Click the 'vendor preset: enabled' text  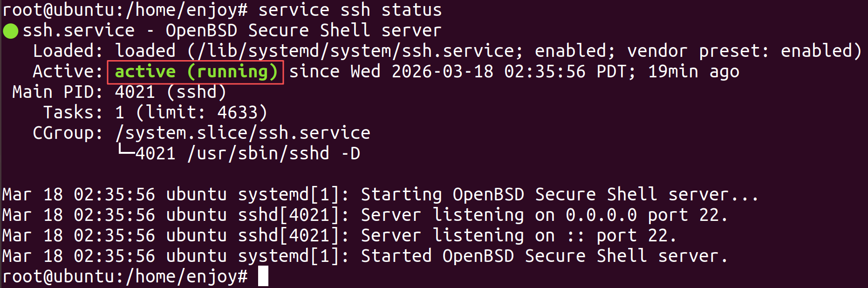[x=740, y=51]
